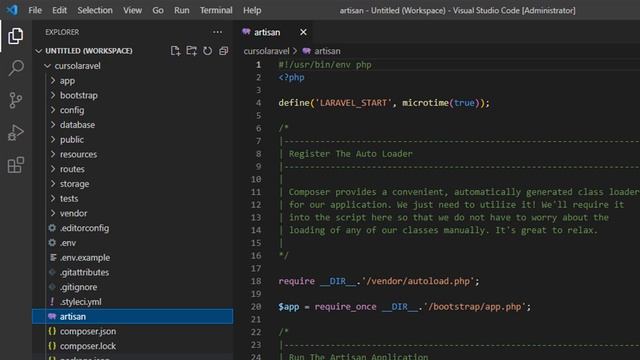Viewport: 640px width, 360px height.
Task: Click the $app variable on line 20
Action: (x=289, y=307)
